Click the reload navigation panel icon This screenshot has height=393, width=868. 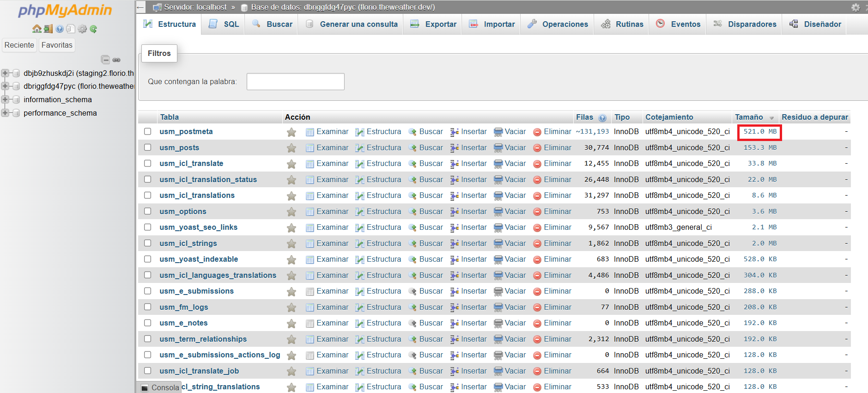click(x=93, y=29)
